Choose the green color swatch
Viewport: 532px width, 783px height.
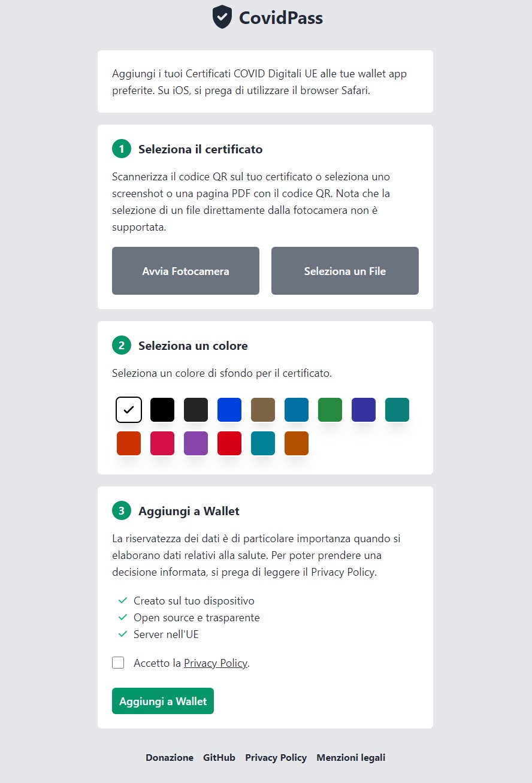pyautogui.click(x=330, y=410)
